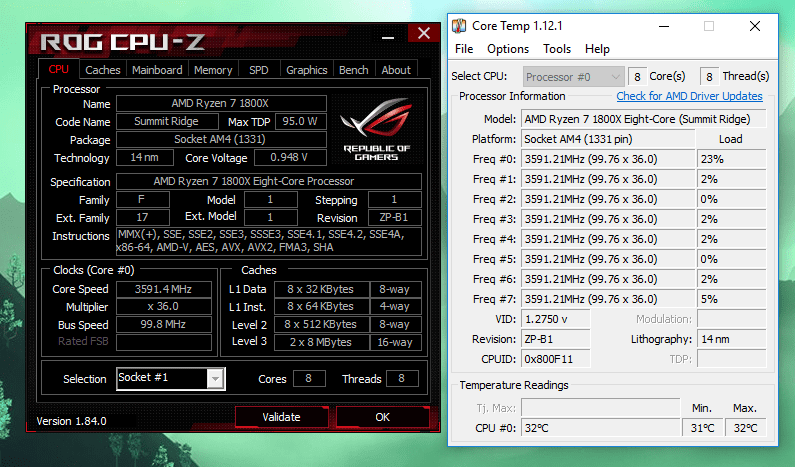Screen dimensions: 795x467
Task: Click the Platform value Socket AM4 (1331 pin)
Action: coord(608,139)
